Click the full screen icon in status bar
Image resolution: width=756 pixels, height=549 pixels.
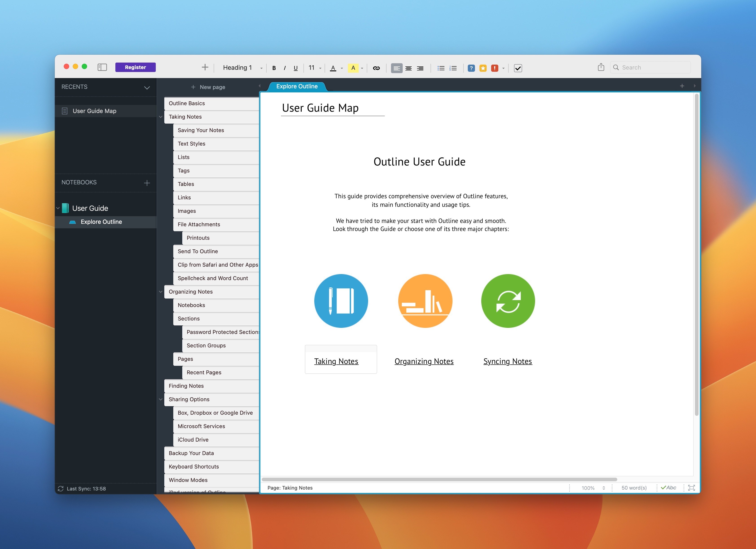coord(692,488)
